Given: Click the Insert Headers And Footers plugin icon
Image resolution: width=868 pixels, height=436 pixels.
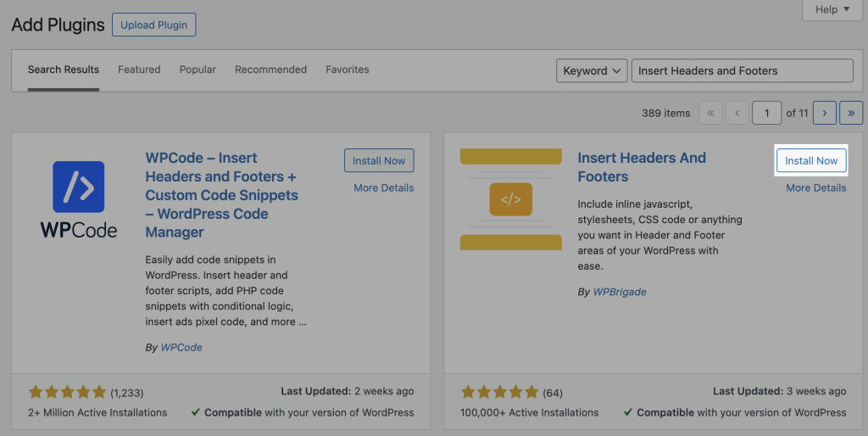Looking at the screenshot, I should (x=510, y=199).
